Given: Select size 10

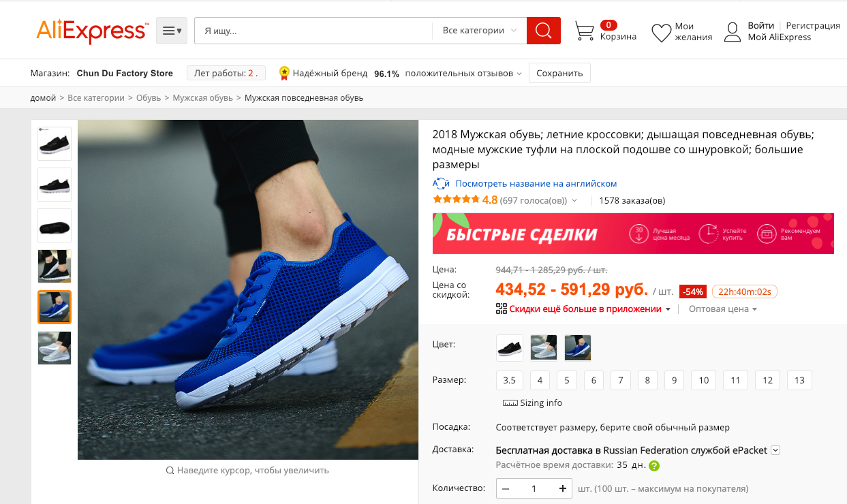Looking at the screenshot, I should [x=703, y=380].
